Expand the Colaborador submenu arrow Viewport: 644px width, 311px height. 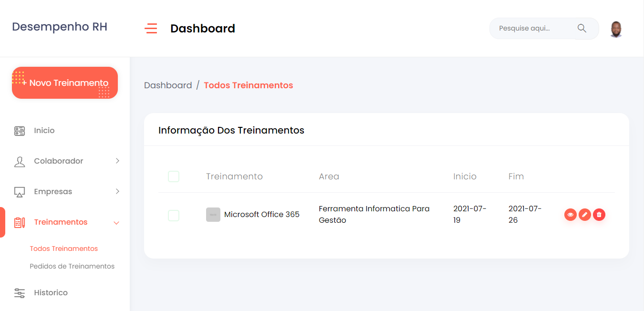(x=117, y=161)
